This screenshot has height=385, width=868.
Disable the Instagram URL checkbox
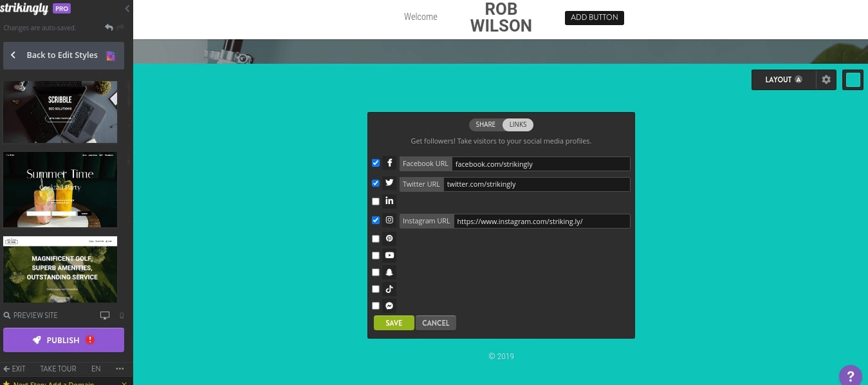[375, 220]
